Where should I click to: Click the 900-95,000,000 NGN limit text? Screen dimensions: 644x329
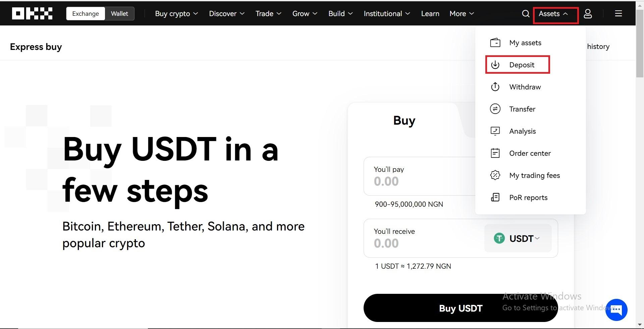click(x=409, y=204)
